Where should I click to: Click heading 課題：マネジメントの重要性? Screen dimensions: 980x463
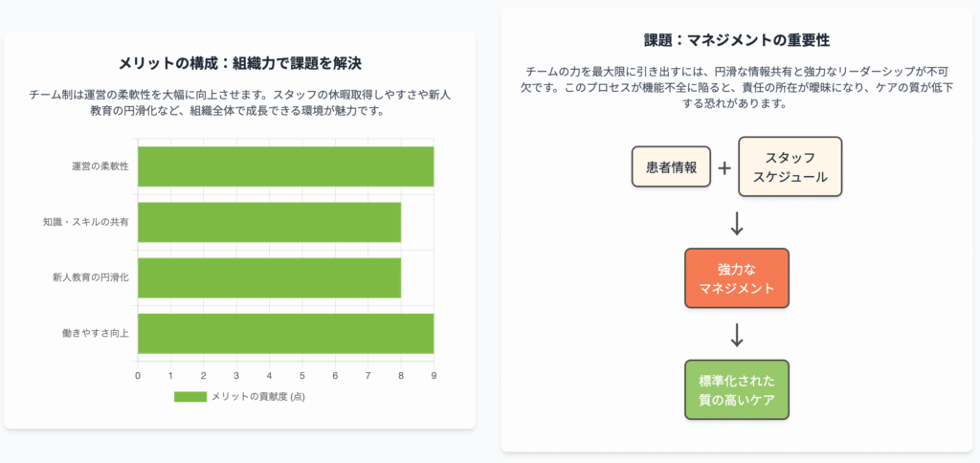click(x=737, y=40)
